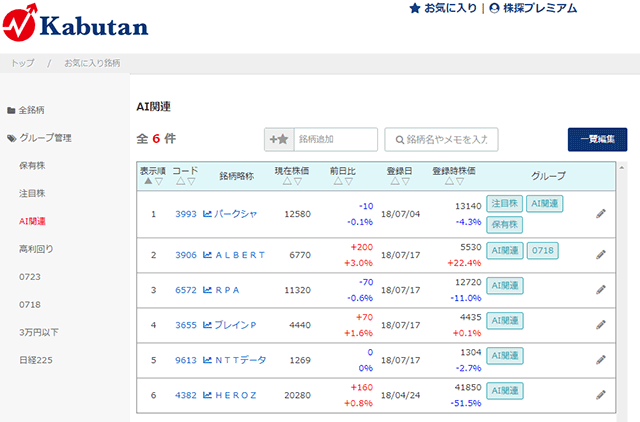Select 0723 group in sidebar

(30, 277)
